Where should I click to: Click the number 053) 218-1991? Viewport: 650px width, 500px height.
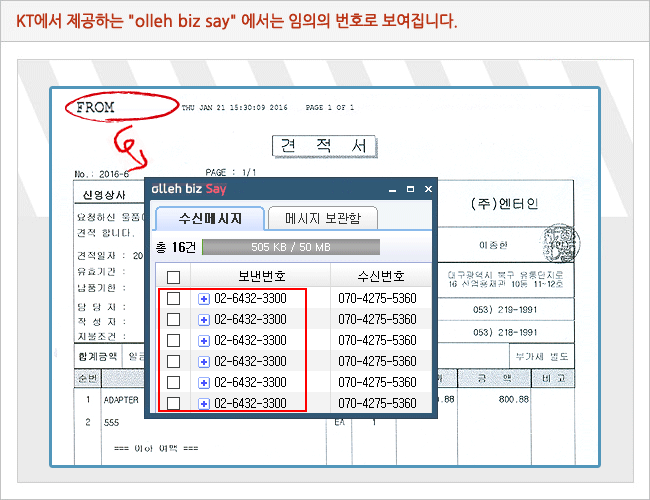click(x=505, y=333)
